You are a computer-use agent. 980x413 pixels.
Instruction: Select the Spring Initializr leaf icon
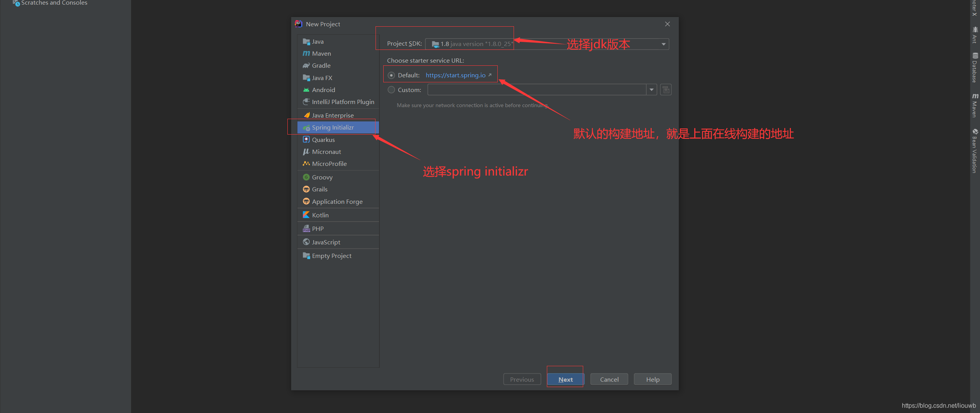pyautogui.click(x=306, y=128)
